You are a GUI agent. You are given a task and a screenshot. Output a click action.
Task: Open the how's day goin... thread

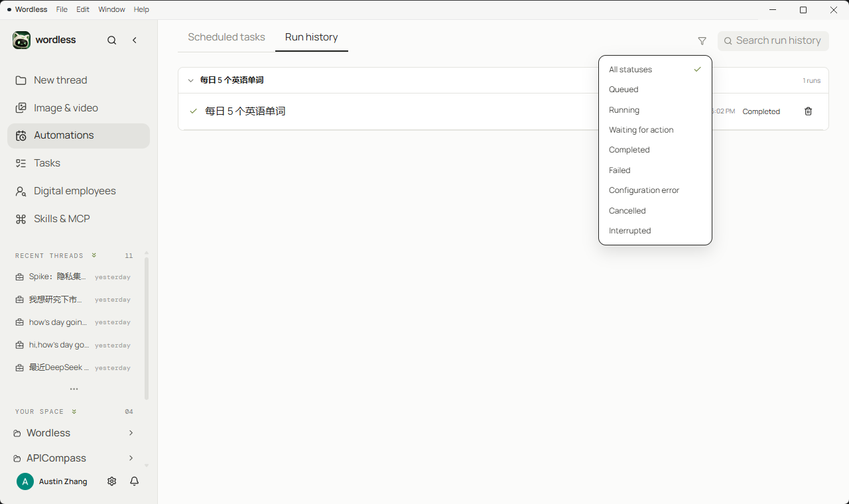(73, 322)
